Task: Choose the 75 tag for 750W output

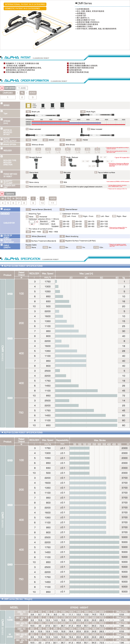Action: [79, 140]
